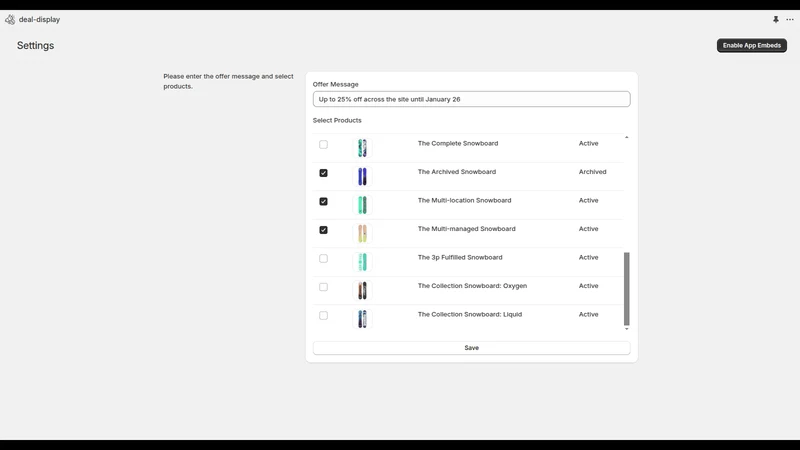Image resolution: width=800 pixels, height=450 pixels.
Task: Click the Save button
Action: click(471, 348)
